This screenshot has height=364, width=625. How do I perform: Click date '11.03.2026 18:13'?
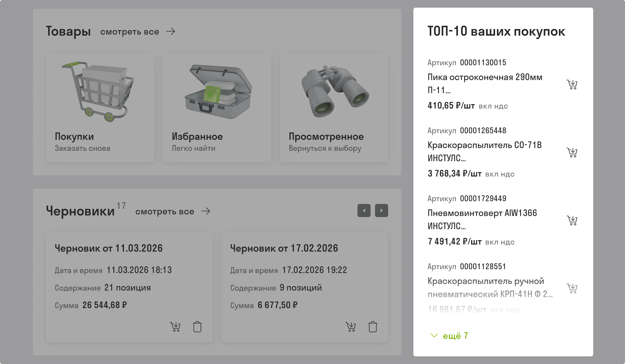click(x=139, y=270)
